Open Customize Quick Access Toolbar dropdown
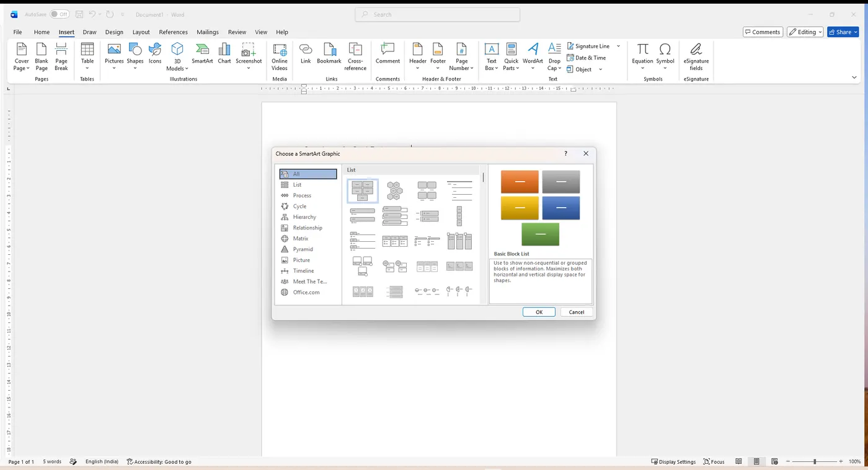This screenshot has width=868, height=470. [123, 14]
